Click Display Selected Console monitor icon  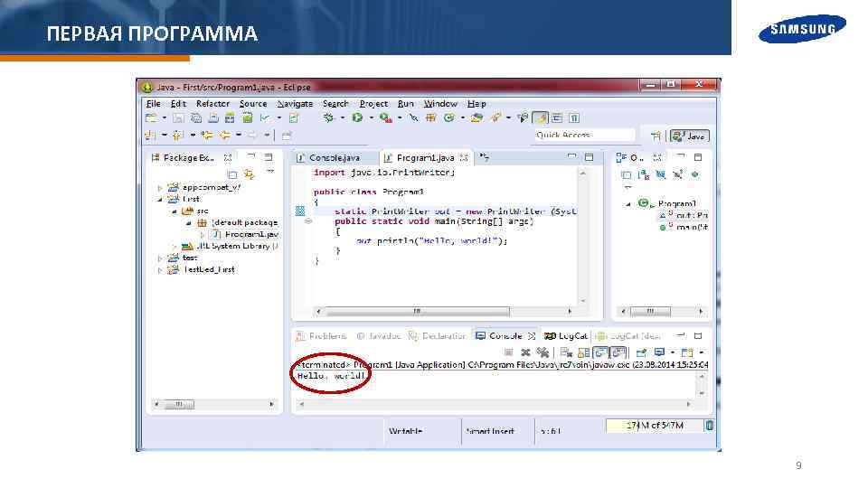659,352
